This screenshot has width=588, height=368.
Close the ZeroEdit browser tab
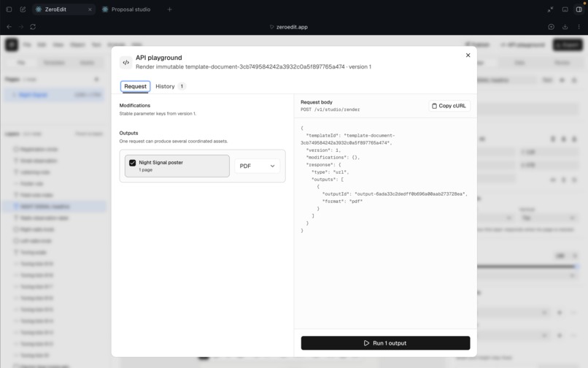pyautogui.click(x=90, y=9)
